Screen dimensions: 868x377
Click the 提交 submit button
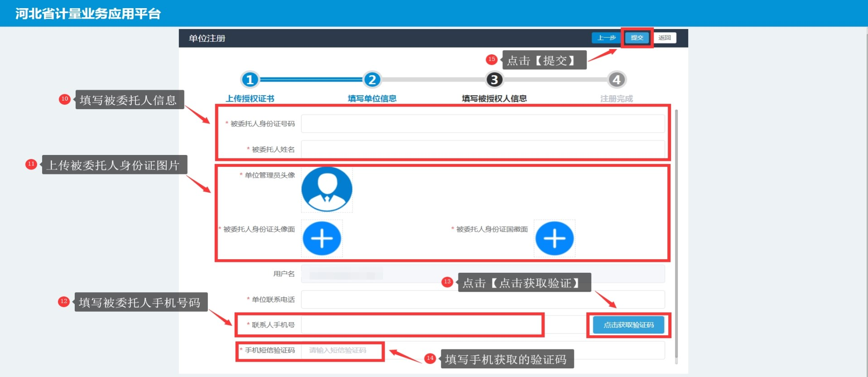click(x=637, y=38)
